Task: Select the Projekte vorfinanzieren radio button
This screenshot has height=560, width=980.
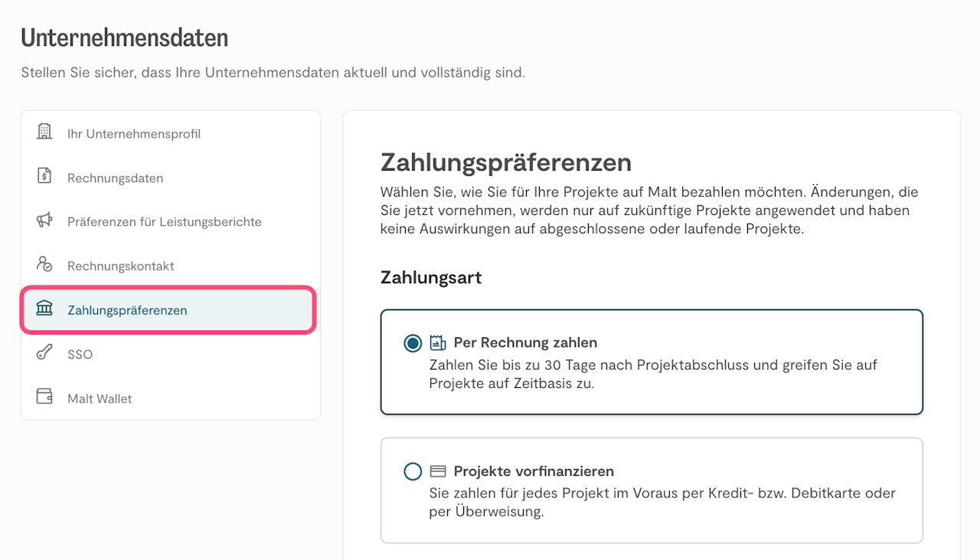Action: [413, 471]
